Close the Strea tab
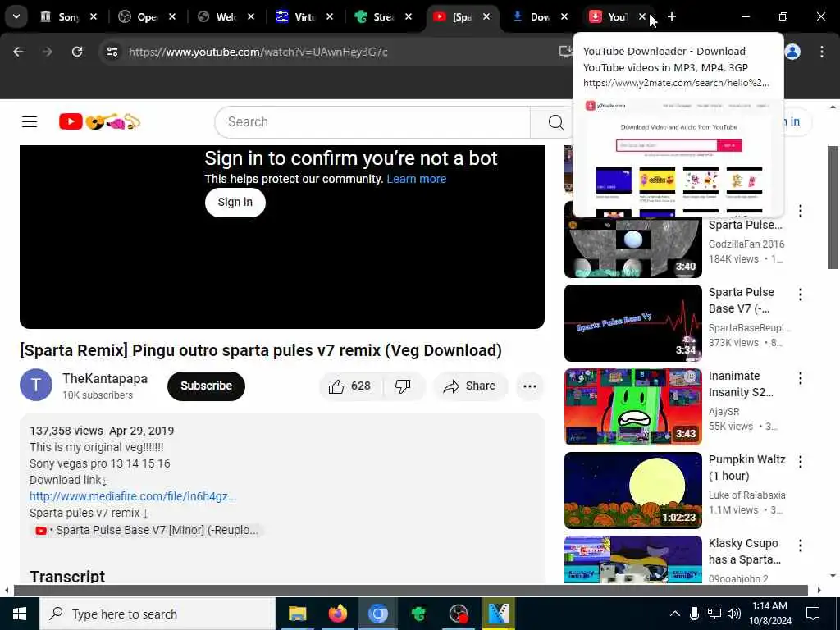840x630 pixels. pos(409,16)
